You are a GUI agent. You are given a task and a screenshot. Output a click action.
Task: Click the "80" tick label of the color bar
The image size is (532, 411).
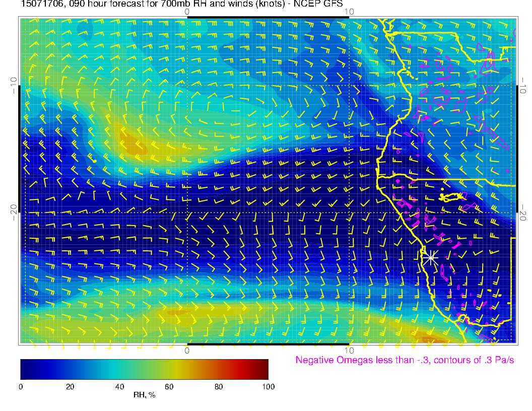(219, 387)
